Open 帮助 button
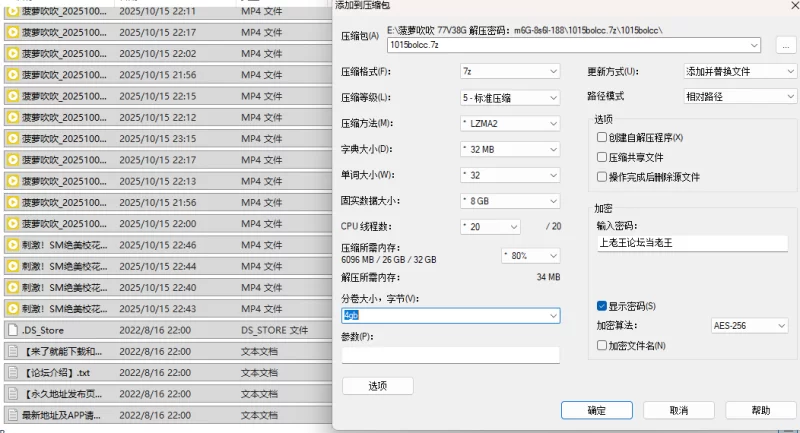 click(x=761, y=411)
